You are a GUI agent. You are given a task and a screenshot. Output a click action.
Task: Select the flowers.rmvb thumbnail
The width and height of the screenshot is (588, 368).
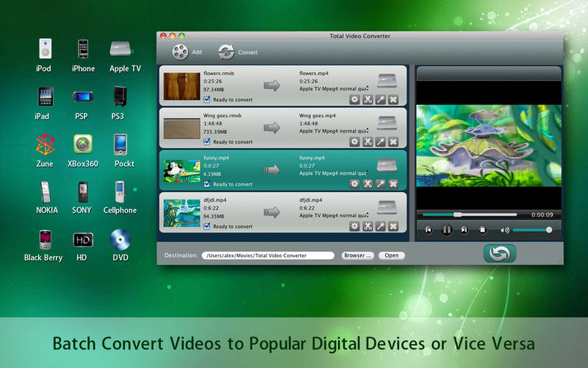click(x=182, y=86)
